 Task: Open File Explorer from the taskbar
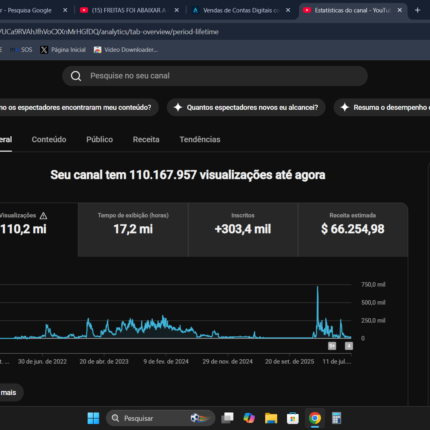tap(271, 418)
